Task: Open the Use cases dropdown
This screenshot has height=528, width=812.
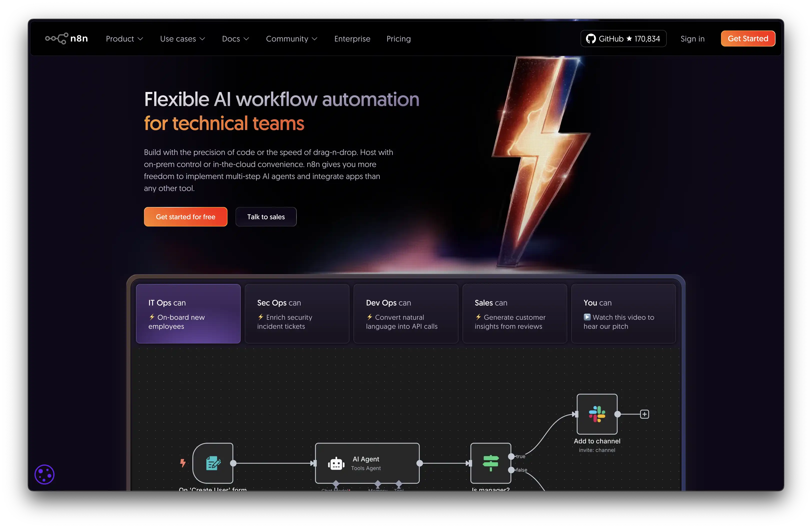Action: coord(182,39)
